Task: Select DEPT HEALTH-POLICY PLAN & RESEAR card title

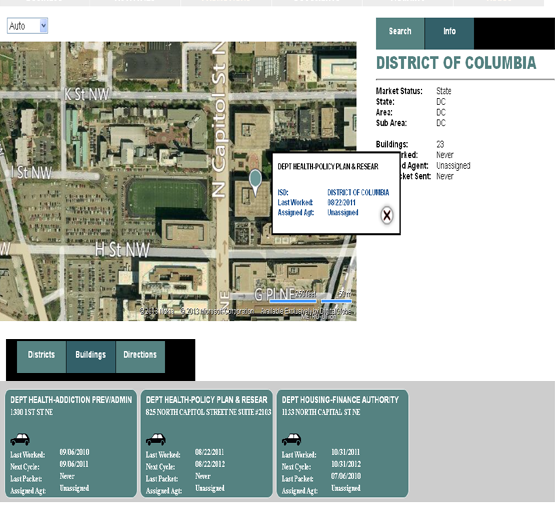Action: 207,400
